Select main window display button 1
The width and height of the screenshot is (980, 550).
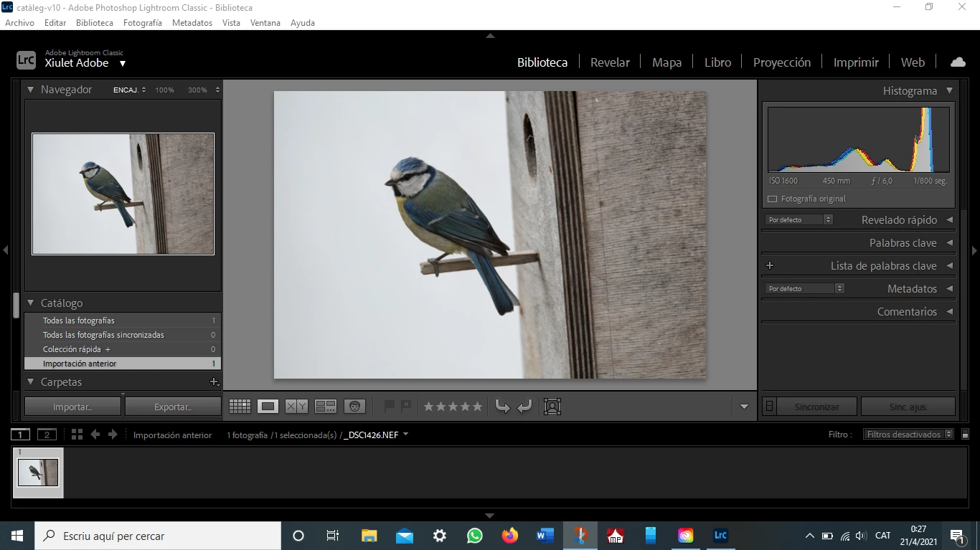(x=20, y=435)
